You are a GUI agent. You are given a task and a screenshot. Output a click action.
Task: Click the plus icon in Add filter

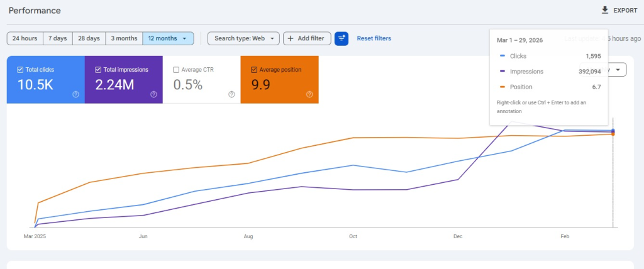[291, 38]
